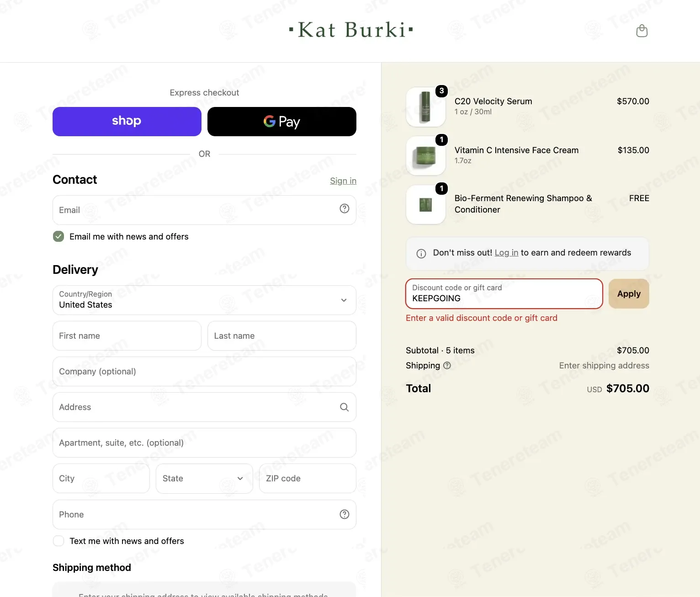Click the Vitamin C Intensive Face Cream thumbnail

point(426,156)
